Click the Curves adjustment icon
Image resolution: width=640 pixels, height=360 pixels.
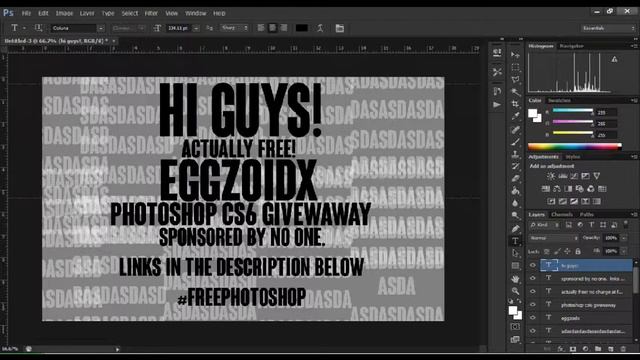tap(574, 176)
